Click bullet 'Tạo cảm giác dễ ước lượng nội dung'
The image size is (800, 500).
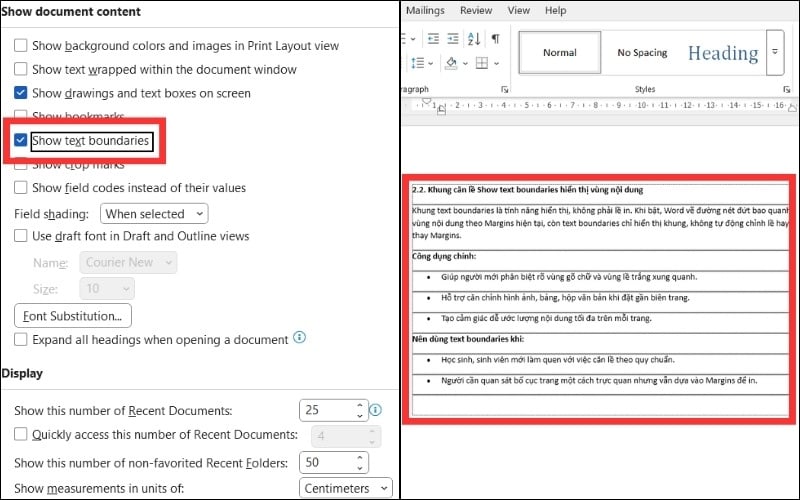click(546, 318)
